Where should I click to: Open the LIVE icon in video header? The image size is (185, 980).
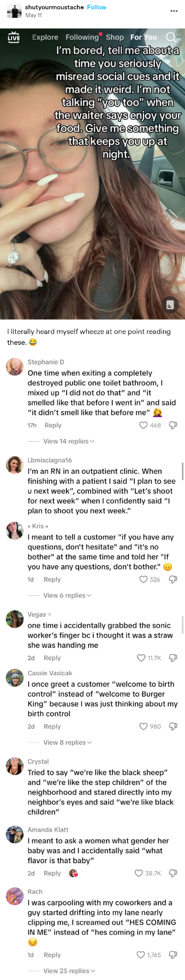pos(14,37)
